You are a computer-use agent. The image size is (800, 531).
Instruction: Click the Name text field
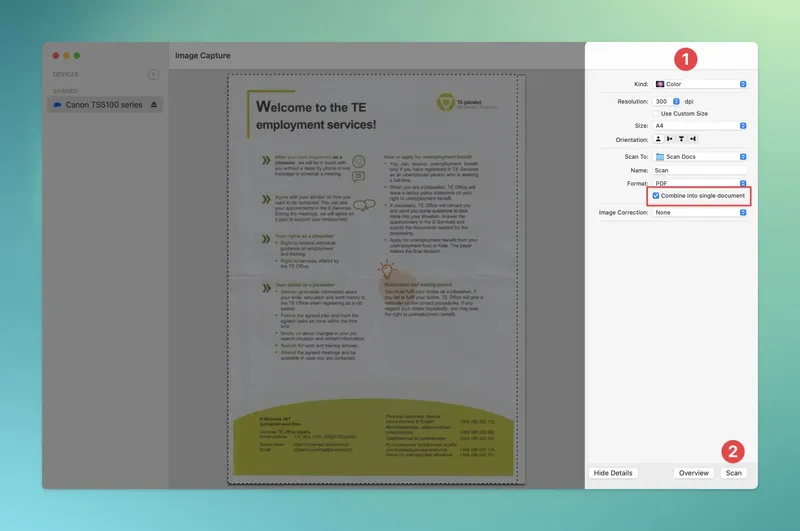700,171
